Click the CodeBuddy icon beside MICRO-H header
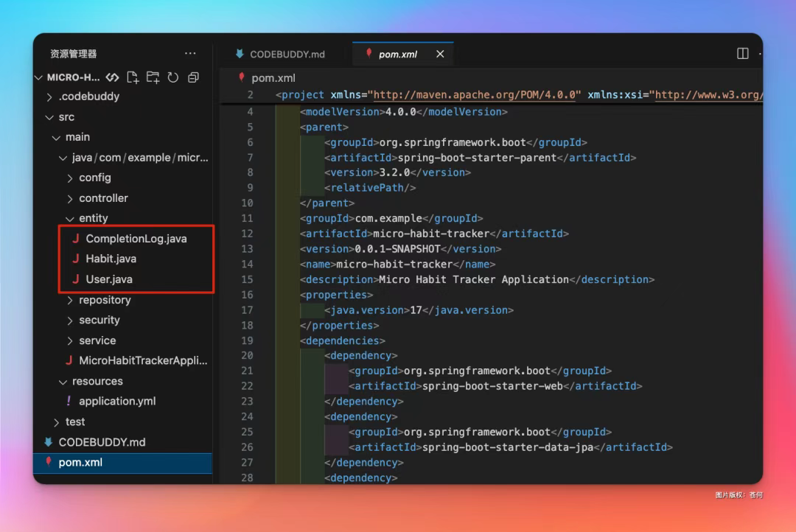The width and height of the screenshot is (796, 532). (112, 77)
